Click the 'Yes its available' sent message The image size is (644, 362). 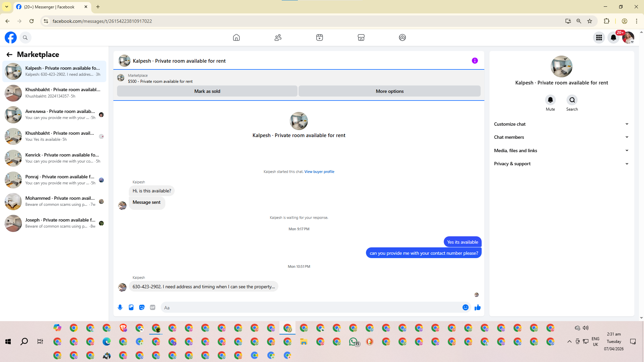[x=463, y=242]
